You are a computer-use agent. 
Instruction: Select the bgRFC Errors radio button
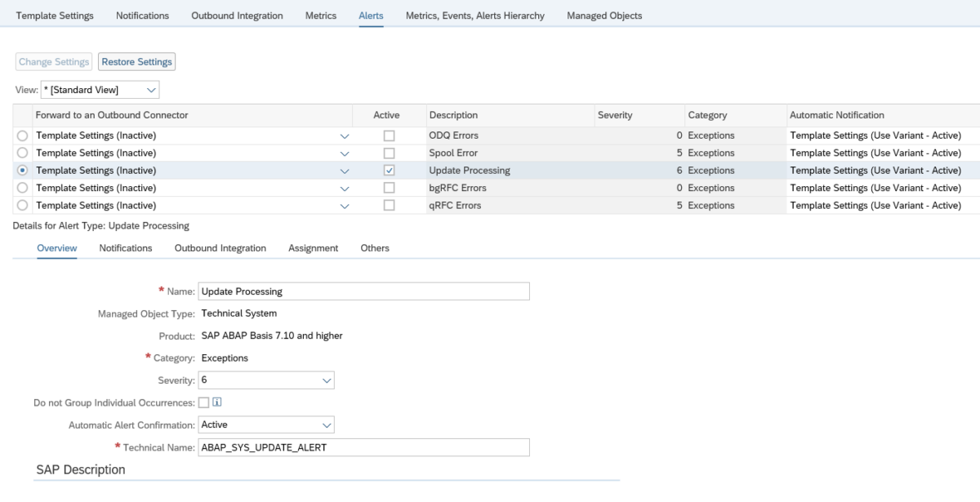22,188
